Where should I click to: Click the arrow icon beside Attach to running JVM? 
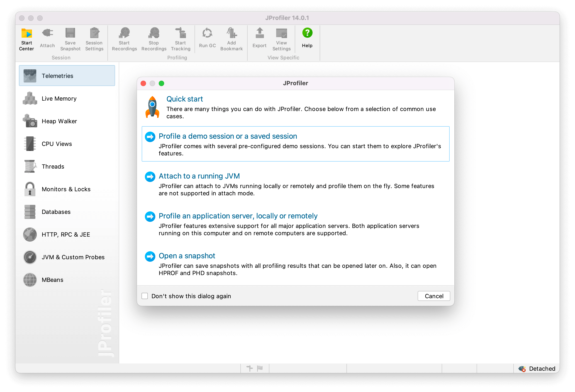(150, 177)
